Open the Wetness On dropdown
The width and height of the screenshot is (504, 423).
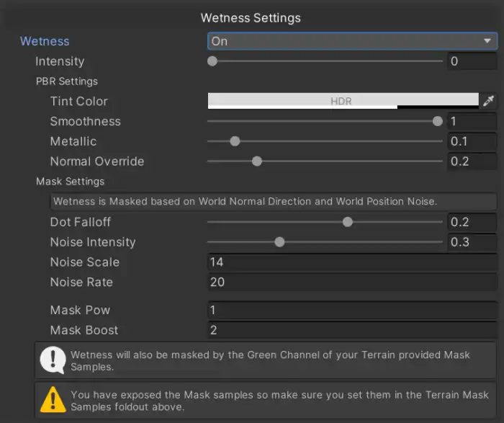tap(351, 41)
